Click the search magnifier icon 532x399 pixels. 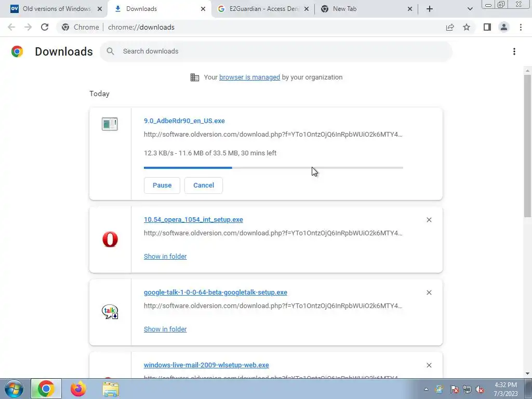110,51
